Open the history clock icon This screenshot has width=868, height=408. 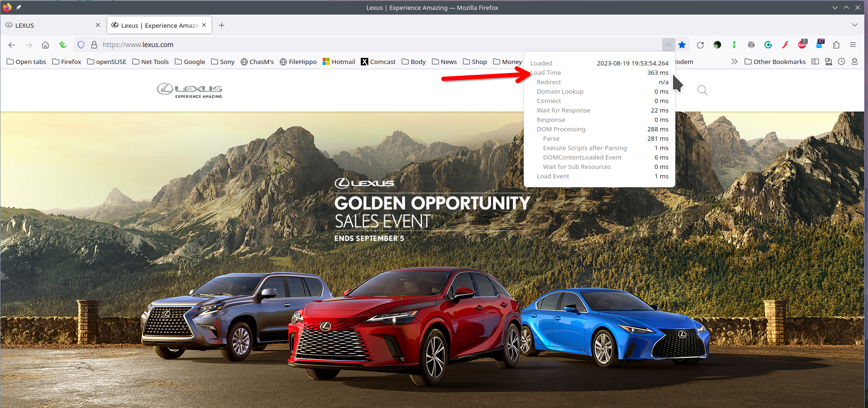click(842, 62)
